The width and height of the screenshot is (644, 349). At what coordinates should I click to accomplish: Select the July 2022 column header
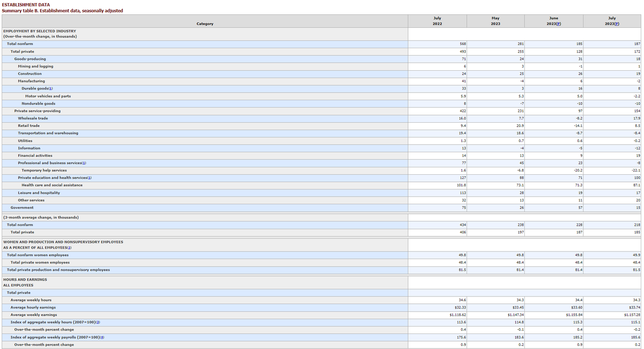point(437,21)
